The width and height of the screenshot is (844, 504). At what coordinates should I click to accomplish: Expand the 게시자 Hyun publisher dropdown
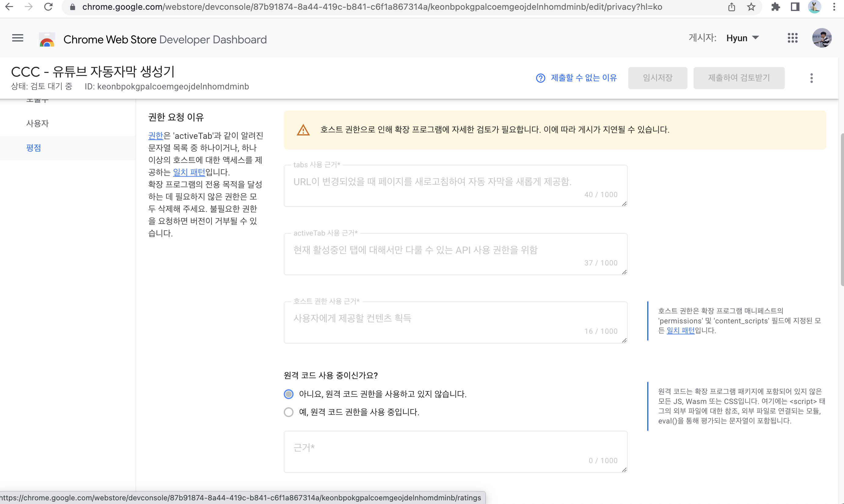(742, 38)
